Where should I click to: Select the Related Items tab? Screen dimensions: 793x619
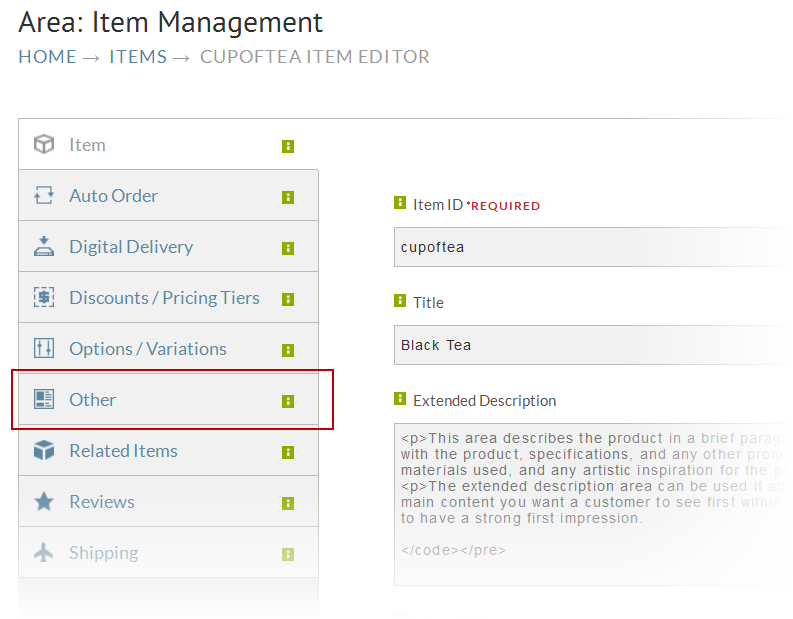(168, 451)
